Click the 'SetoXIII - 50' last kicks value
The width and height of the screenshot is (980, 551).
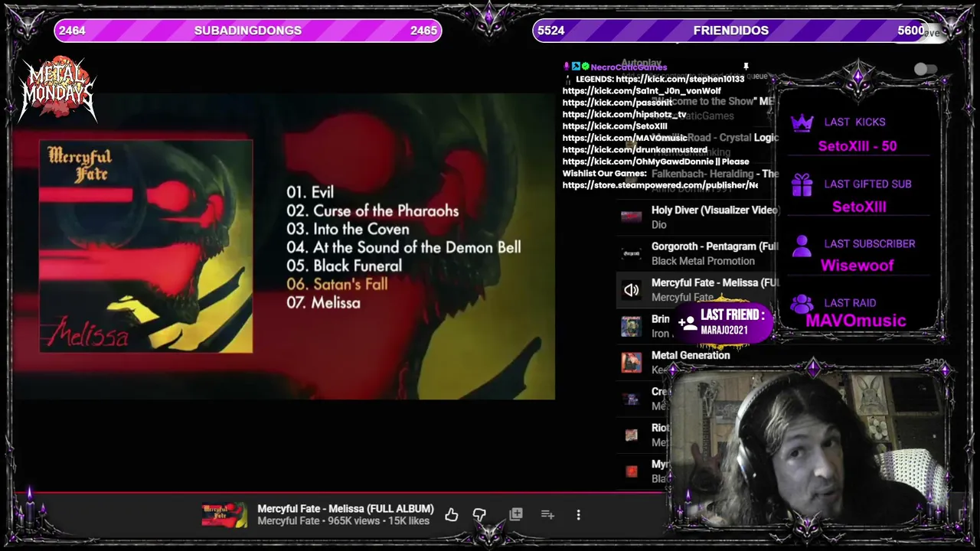click(x=857, y=146)
